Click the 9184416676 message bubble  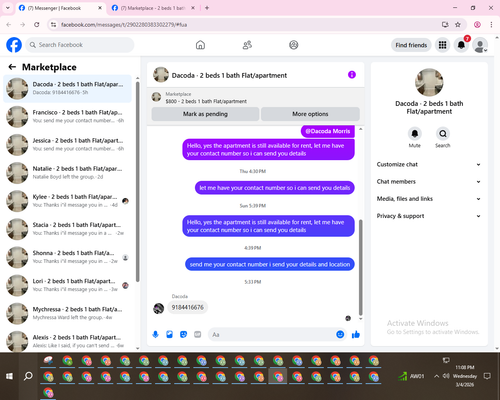pyautogui.click(x=188, y=307)
